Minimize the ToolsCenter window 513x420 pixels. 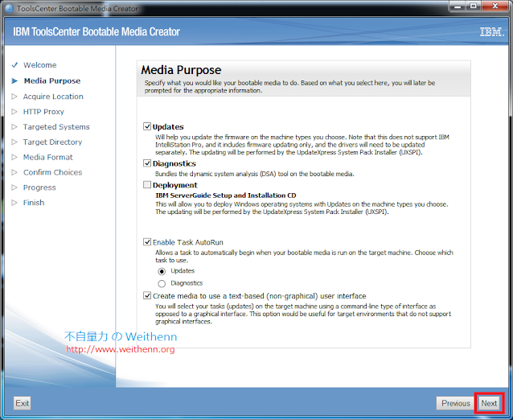coord(458,6)
